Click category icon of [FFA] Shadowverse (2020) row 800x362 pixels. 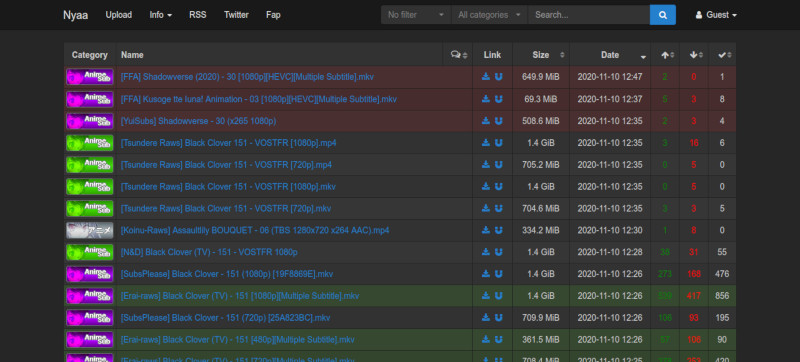tap(90, 77)
